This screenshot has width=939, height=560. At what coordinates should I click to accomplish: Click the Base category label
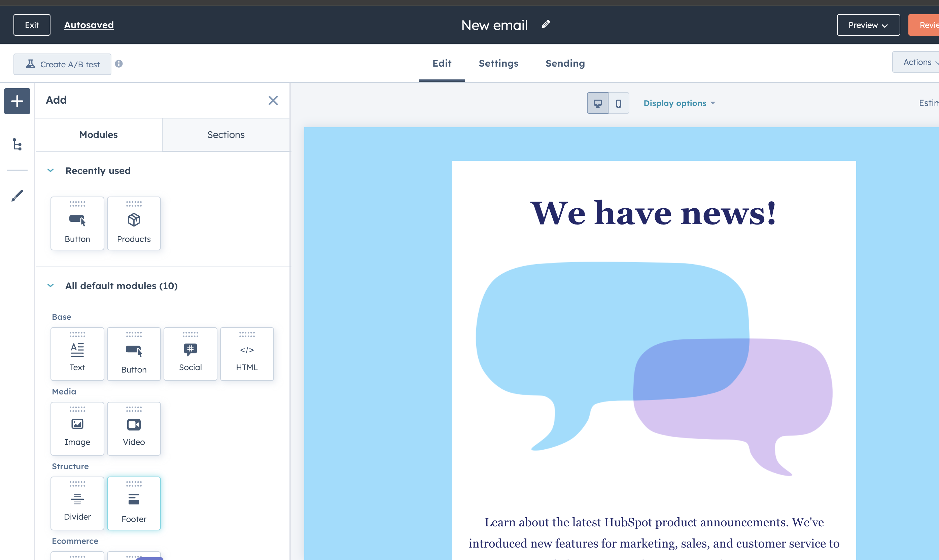click(x=62, y=317)
